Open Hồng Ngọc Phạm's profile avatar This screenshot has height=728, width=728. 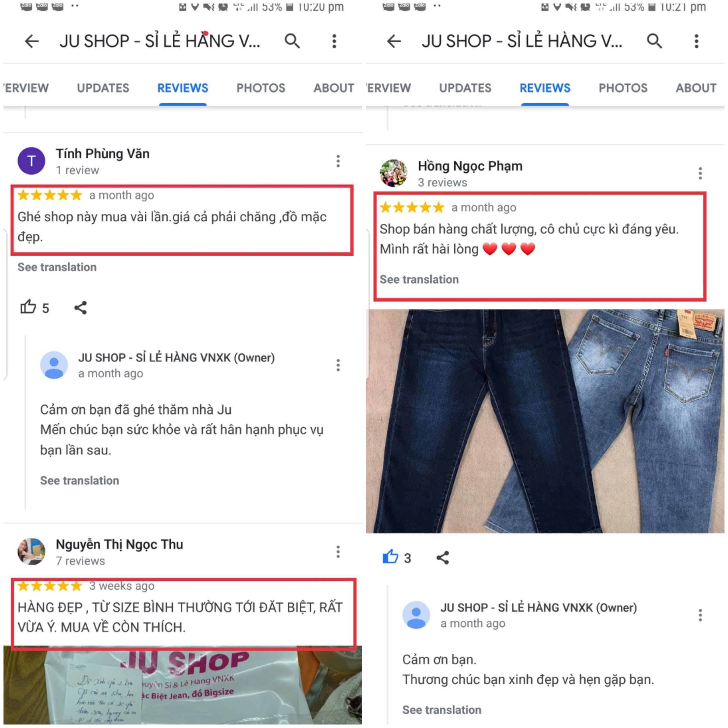tap(393, 173)
